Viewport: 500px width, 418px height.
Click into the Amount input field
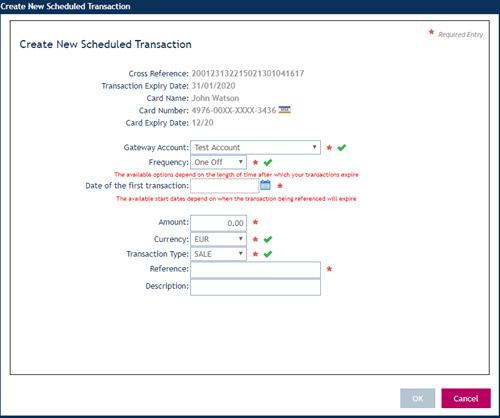pyautogui.click(x=218, y=223)
